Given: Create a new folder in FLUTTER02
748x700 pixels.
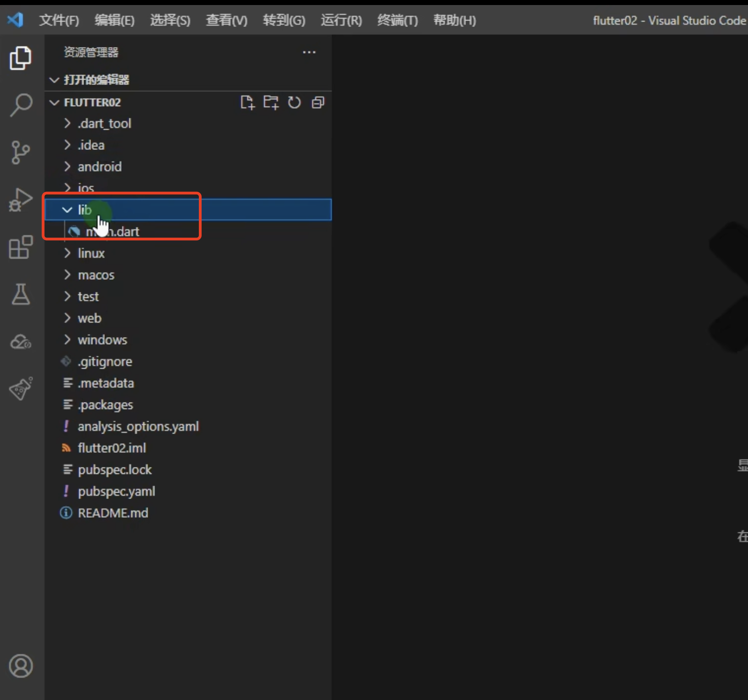Looking at the screenshot, I should point(271,102).
